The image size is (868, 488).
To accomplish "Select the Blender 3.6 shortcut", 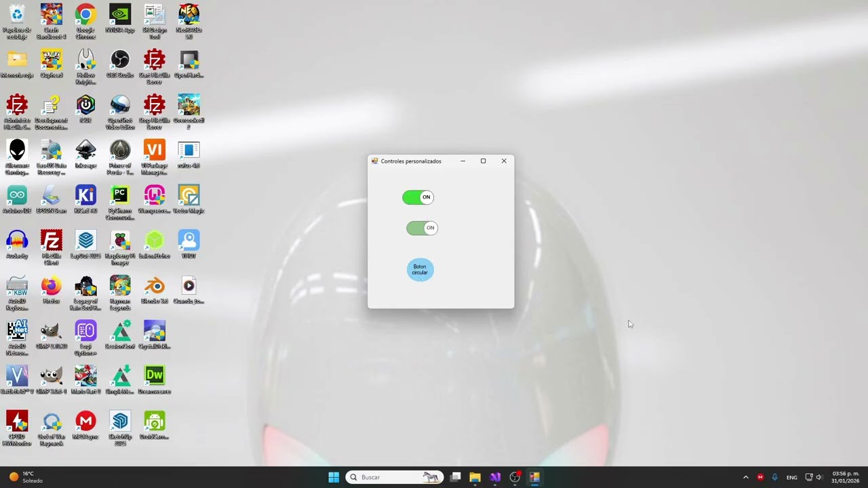I will [155, 290].
